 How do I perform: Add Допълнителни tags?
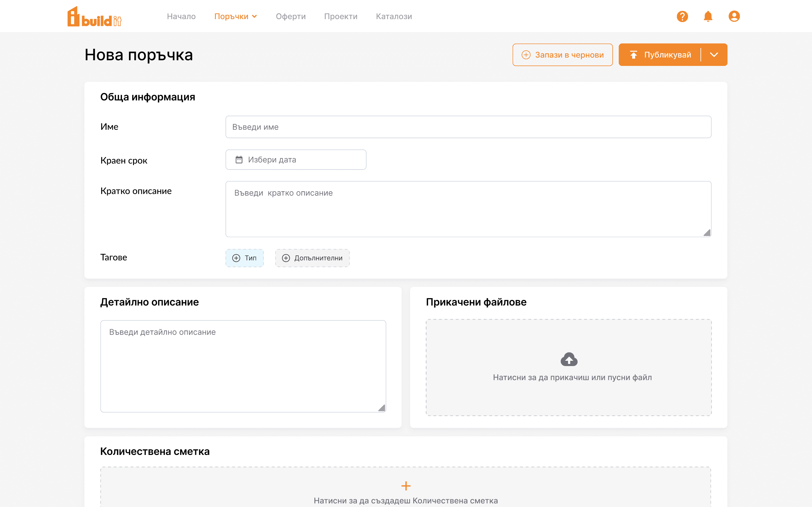pos(312,258)
